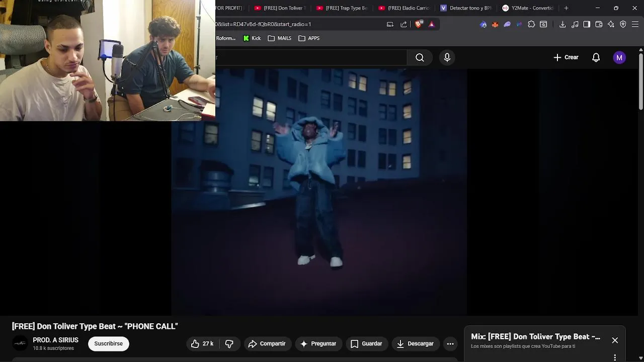Click the YouTube search input field
The image size is (644, 362).
(311, 57)
